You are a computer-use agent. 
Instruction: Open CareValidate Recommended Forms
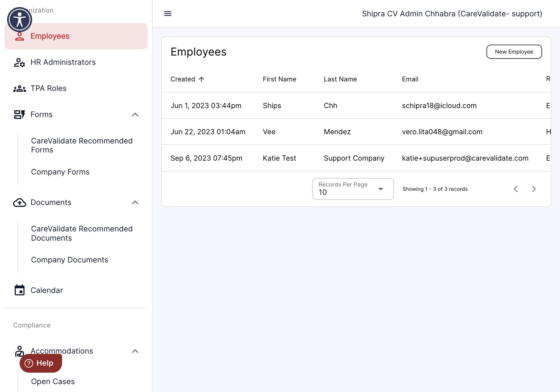(82, 145)
